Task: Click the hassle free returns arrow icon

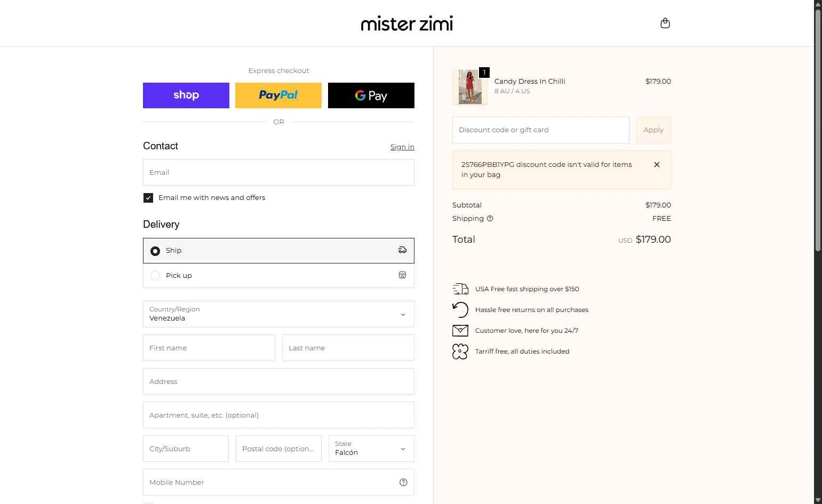Action: [x=460, y=310]
